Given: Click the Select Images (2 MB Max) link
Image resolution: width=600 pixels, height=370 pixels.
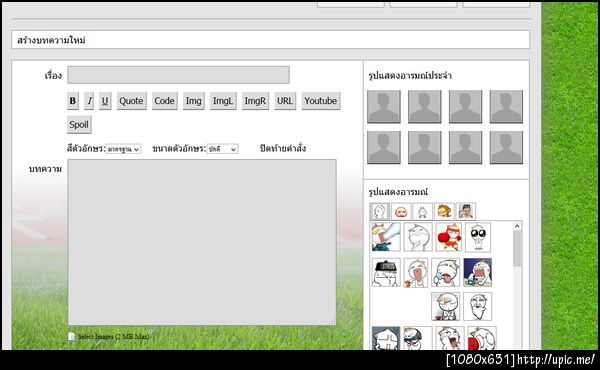Looking at the screenshot, I should point(113,337).
